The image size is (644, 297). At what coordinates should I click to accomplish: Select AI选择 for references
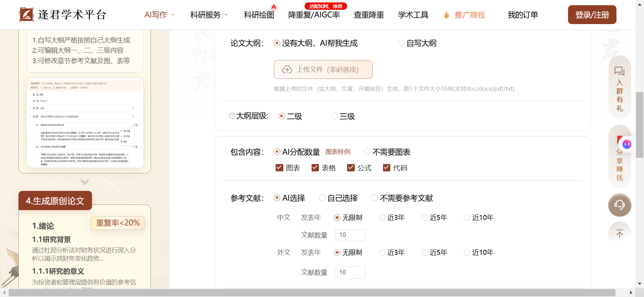tap(277, 198)
